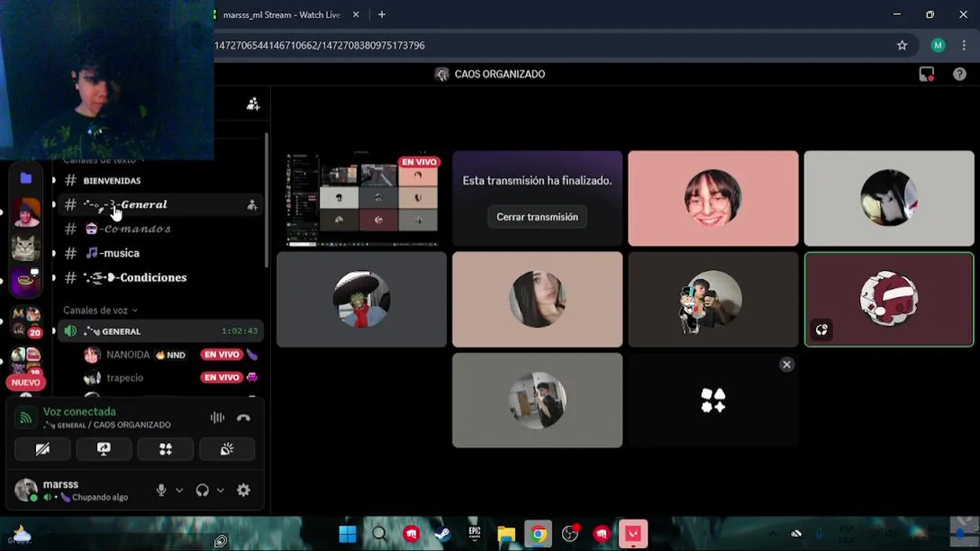Click trapecio in voice channel list
Image resolution: width=980 pixels, height=551 pixels.
point(125,378)
